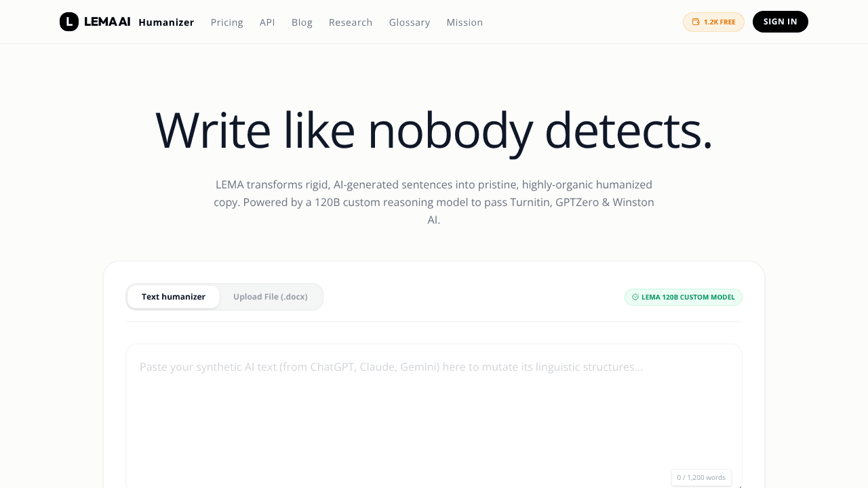Click the 0 / 1,200 words counter
The height and width of the screenshot is (488, 868).
pos(701,477)
